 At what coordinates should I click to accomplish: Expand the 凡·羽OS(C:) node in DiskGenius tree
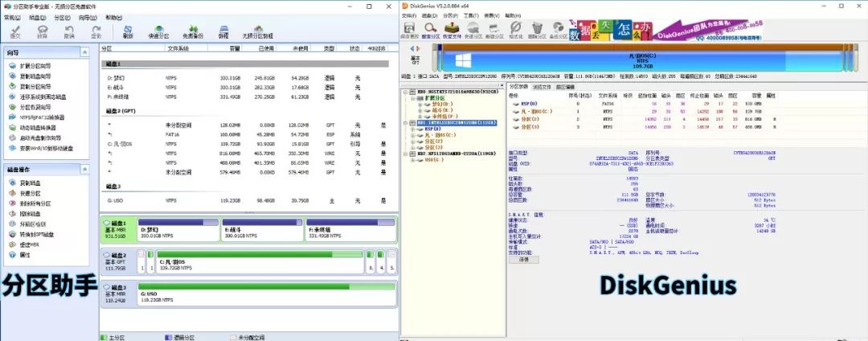[412, 135]
